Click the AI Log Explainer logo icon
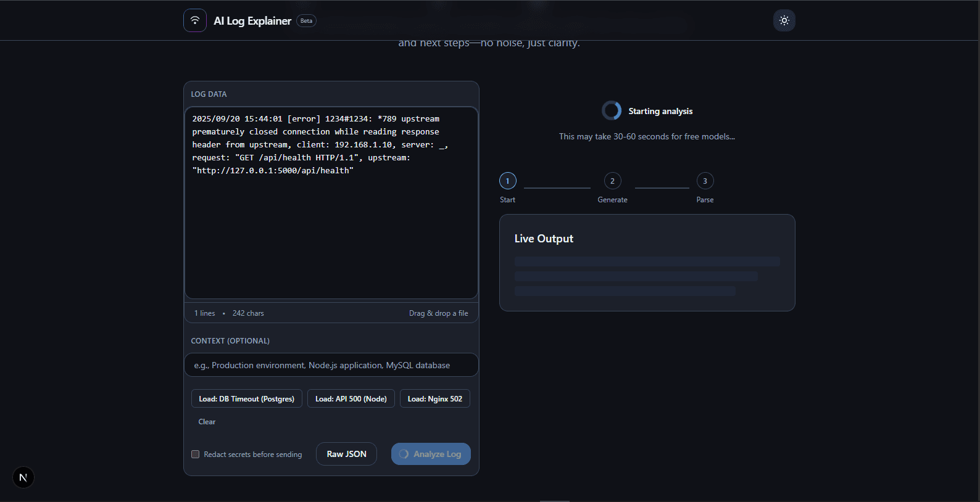The image size is (980, 502). pyautogui.click(x=195, y=20)
